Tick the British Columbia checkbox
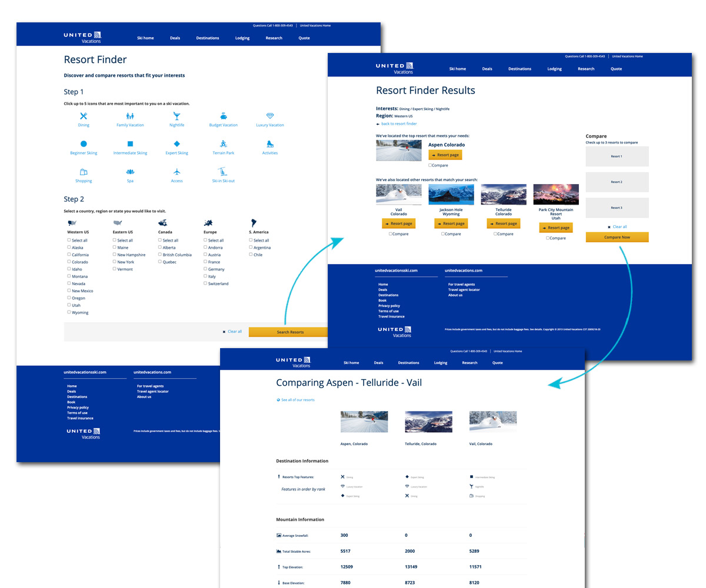Viewport: 706px width, 588px height. [160, 255]
